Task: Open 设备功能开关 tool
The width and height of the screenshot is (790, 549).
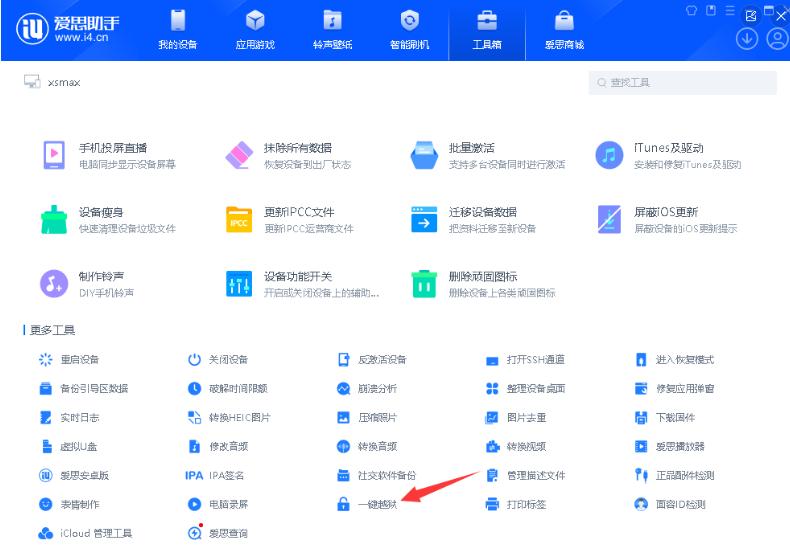Action: pos(302,284)
